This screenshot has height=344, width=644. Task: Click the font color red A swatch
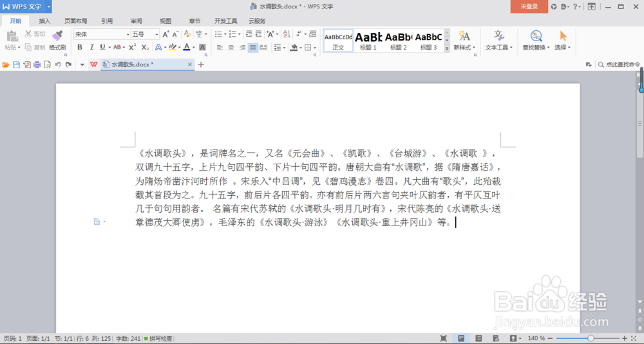(187, 47)
